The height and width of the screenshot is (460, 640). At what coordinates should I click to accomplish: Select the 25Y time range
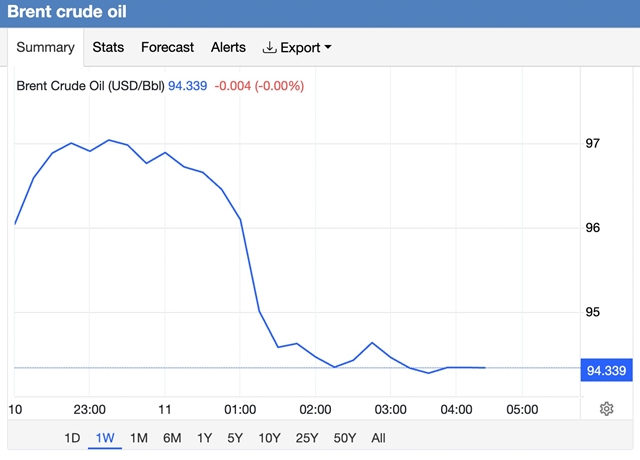[x=306, y=438]
